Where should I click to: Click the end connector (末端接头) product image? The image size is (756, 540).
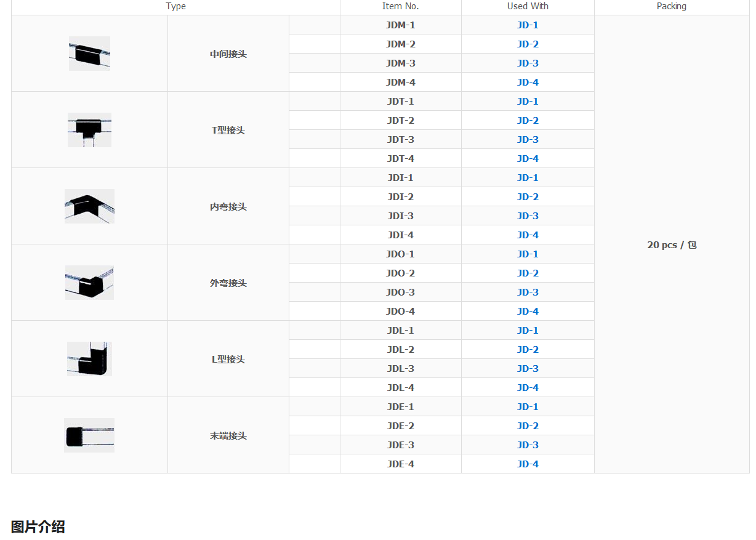[89, 435]
